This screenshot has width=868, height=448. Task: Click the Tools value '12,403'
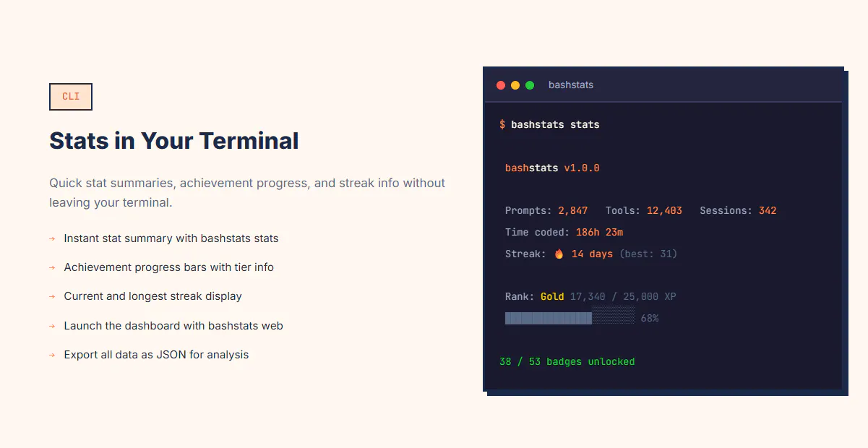(664, 210)
